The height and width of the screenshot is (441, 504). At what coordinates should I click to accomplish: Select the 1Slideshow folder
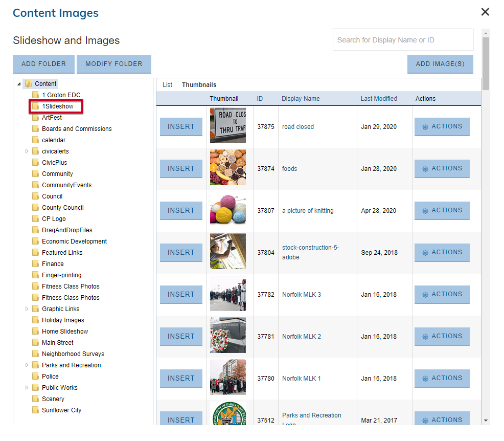click(58, 106)
